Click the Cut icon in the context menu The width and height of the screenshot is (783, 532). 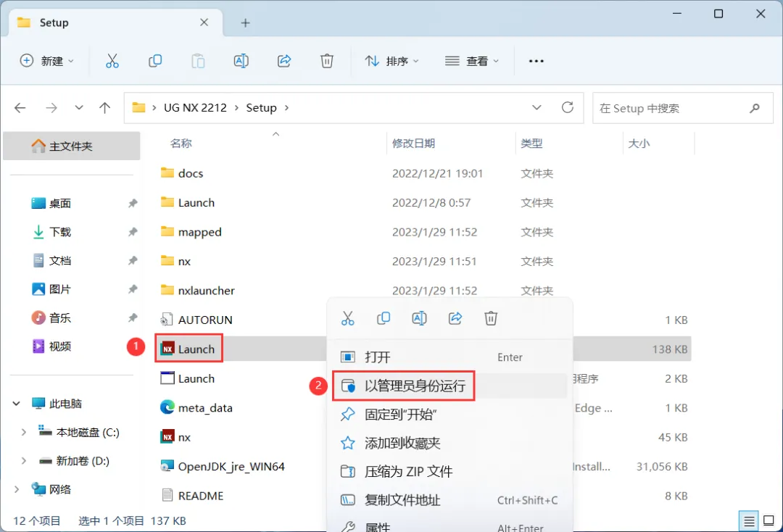(347, 318)
